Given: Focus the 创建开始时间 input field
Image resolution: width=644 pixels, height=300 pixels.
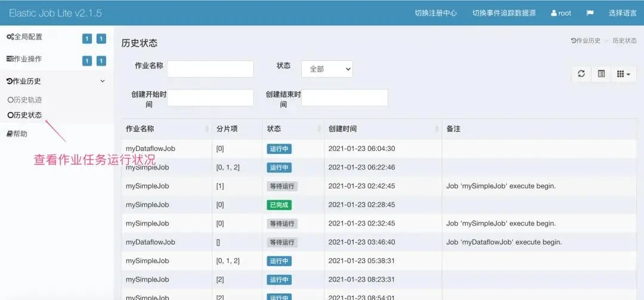Looking at the screenshot, I should click(210, 98).
